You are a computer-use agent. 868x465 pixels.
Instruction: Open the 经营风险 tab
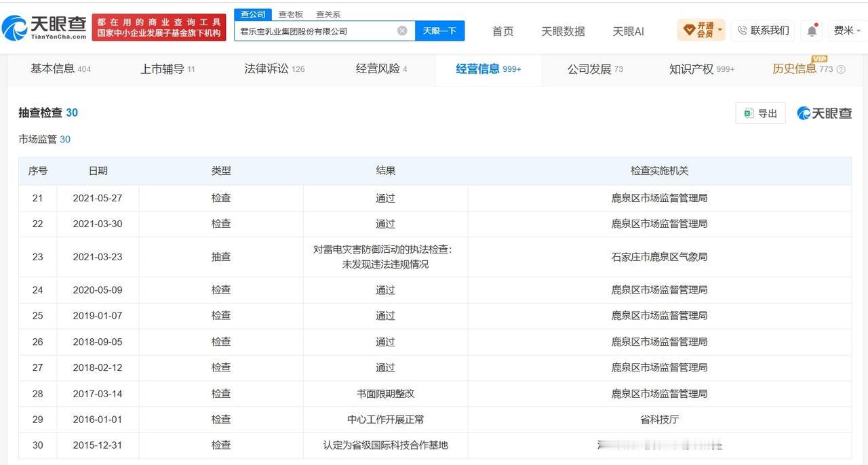click(381, 68)
